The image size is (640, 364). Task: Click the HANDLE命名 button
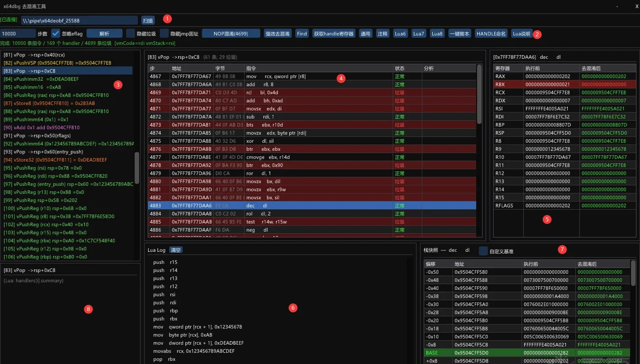pos(491,33)
